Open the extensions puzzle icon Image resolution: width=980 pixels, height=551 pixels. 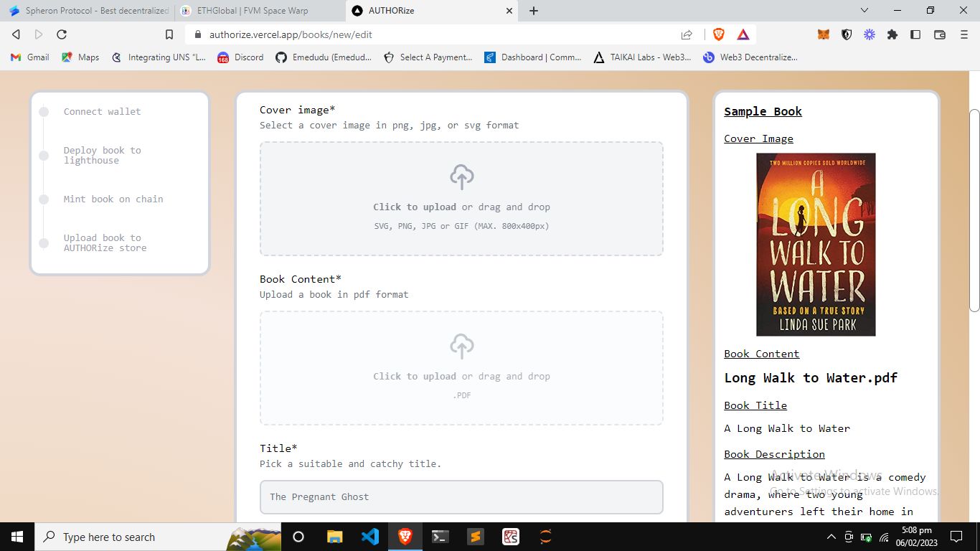point(892,34)
